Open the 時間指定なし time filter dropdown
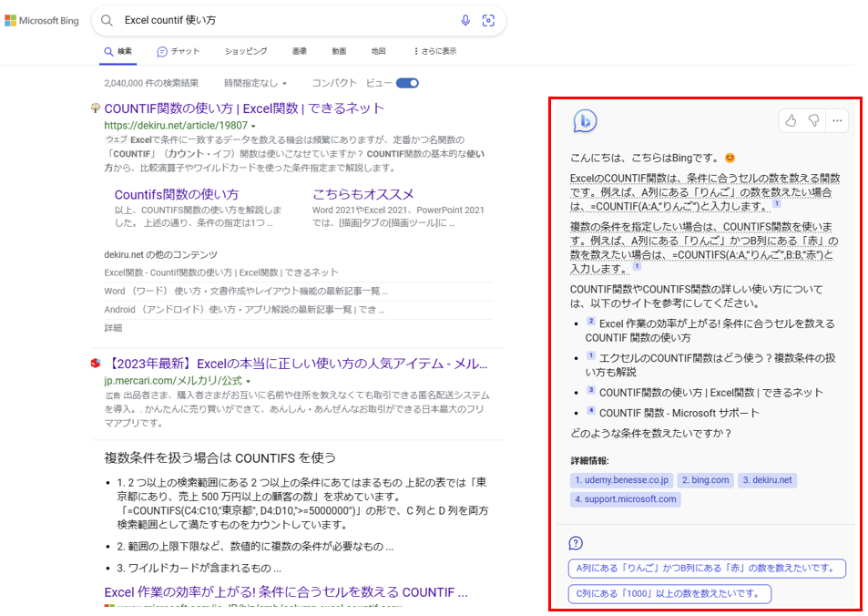The image size is (868, 616). pyautogui.click(x=255, y=83)
